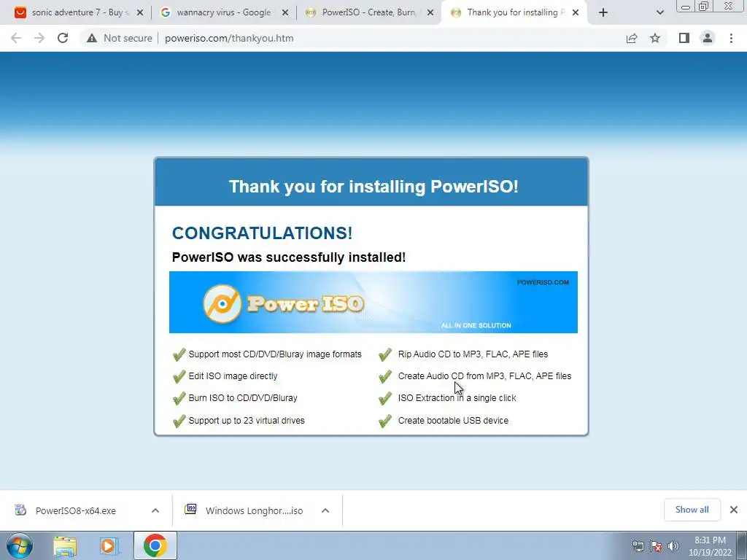Click 'Rip Audio CD to MP3, FLAC, APE files'
The image size is (747, 560).
[473, 354]
